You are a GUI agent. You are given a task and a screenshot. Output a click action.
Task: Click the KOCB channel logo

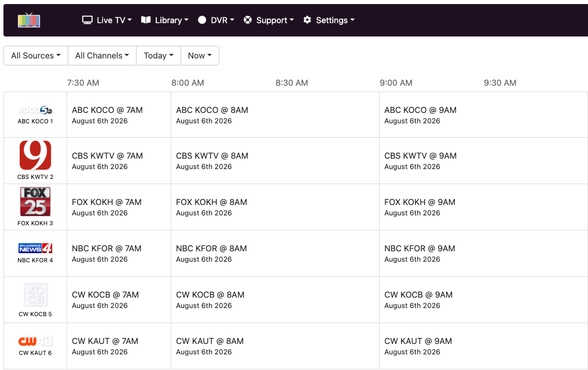[35, 295]
